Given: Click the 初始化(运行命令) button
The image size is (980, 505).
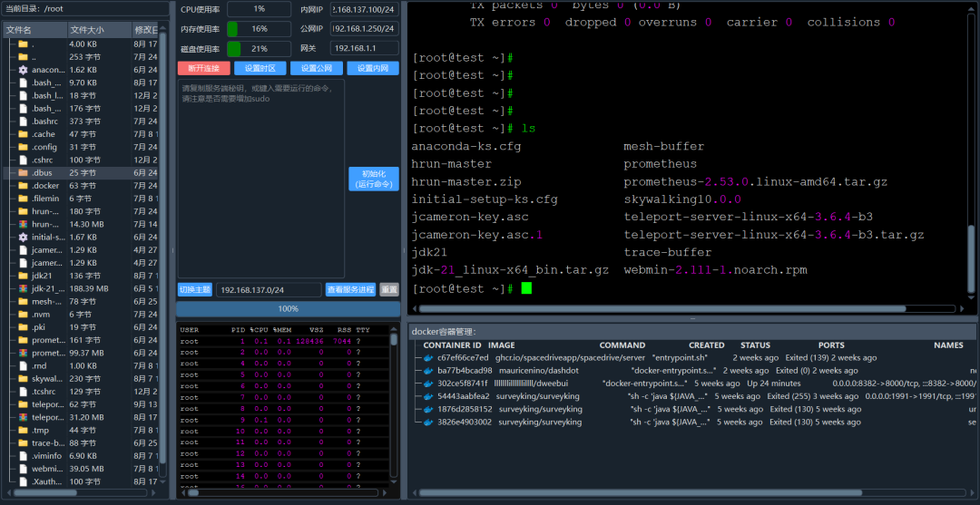Looking at the screenshot, I should pos(374,179).
